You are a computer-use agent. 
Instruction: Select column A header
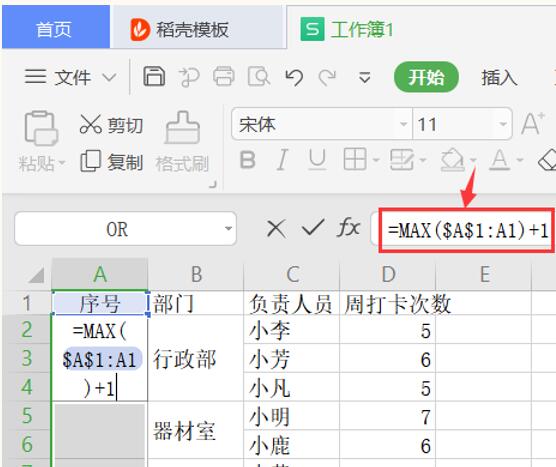point(100,274)
